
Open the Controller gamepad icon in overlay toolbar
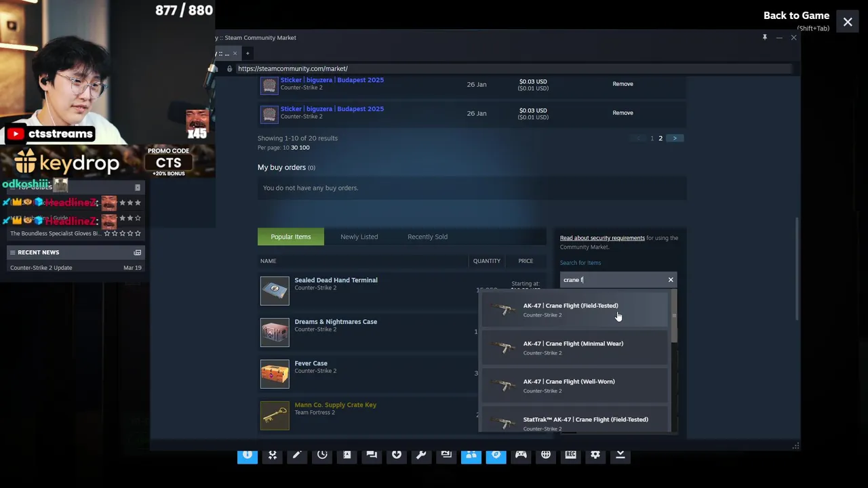[x=521, y=455]
